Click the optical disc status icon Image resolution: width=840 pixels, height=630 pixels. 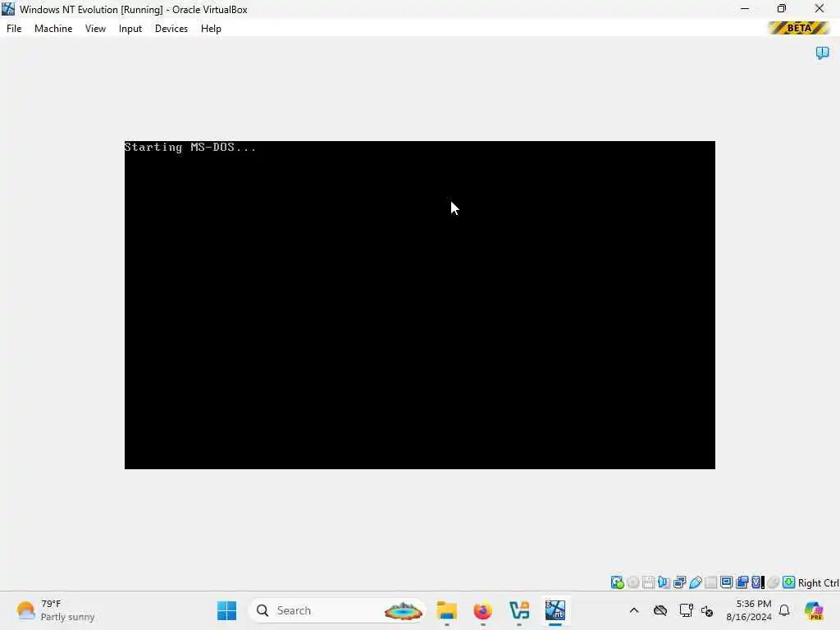[632, 582]
